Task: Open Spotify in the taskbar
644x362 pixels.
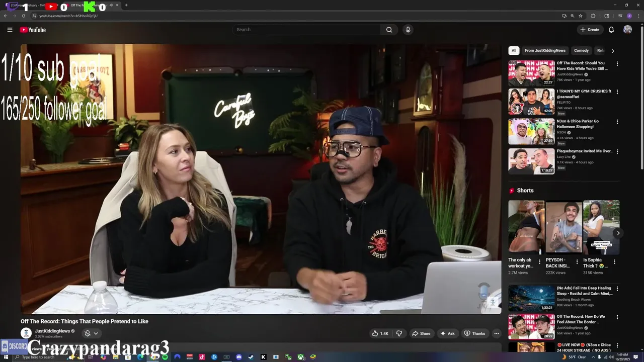Action: click(165, 357)
